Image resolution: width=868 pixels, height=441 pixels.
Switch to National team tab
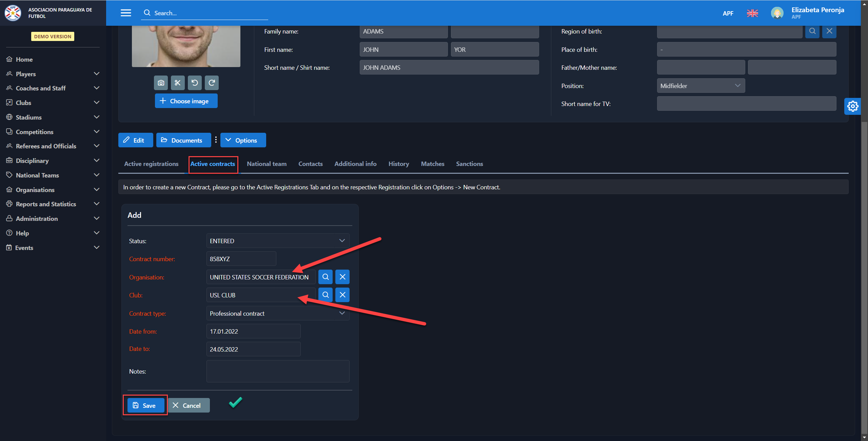[x=267, y=164]
